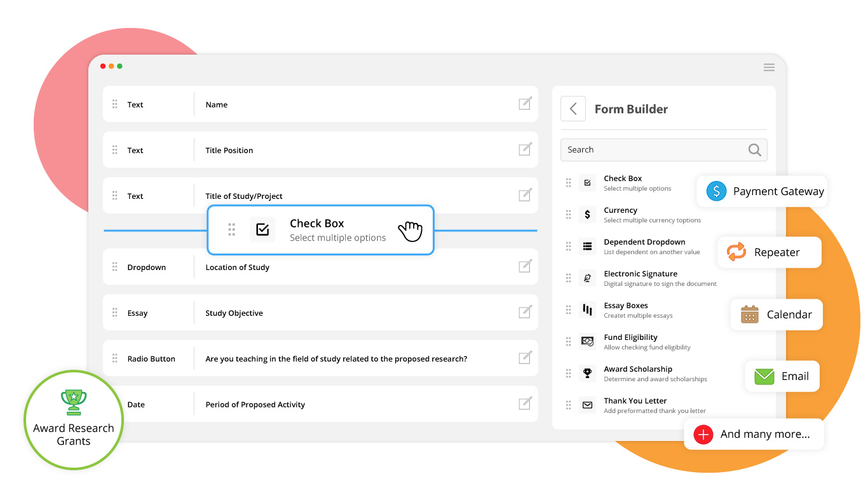Viewport: 868px width, 488px height.
Task: Click the Essay Boxes list item
Action: pos(626,310)
